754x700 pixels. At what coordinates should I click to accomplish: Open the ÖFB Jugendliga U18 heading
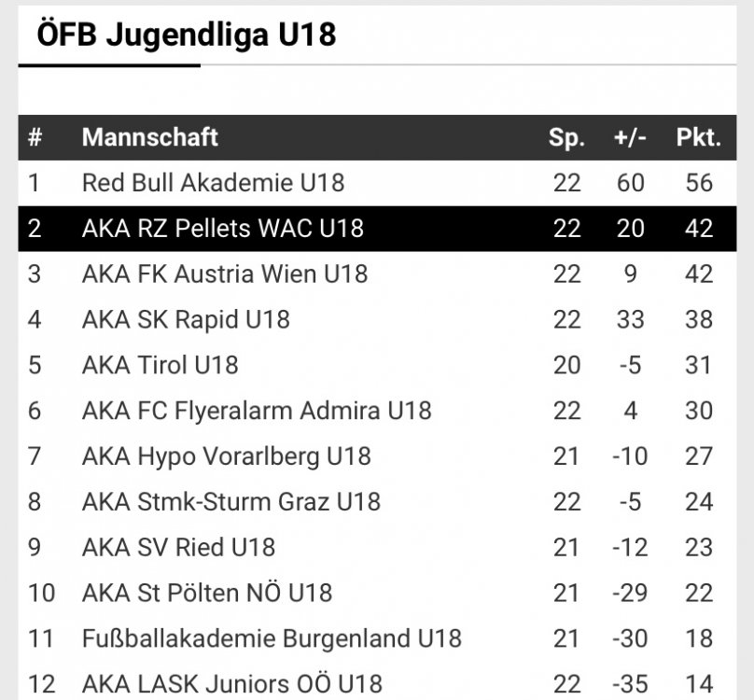(x=186, y=35)
